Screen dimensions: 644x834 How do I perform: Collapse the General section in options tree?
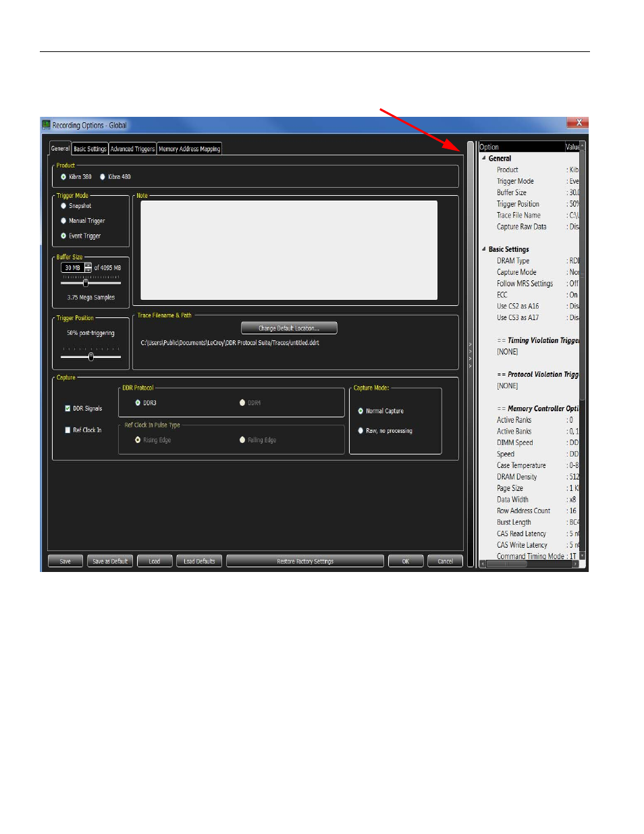(484, 158)
